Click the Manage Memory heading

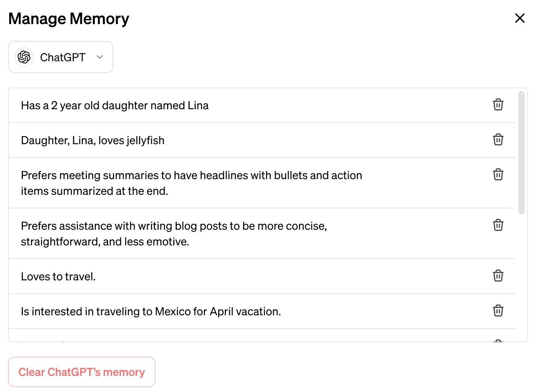tap(69, 18)
